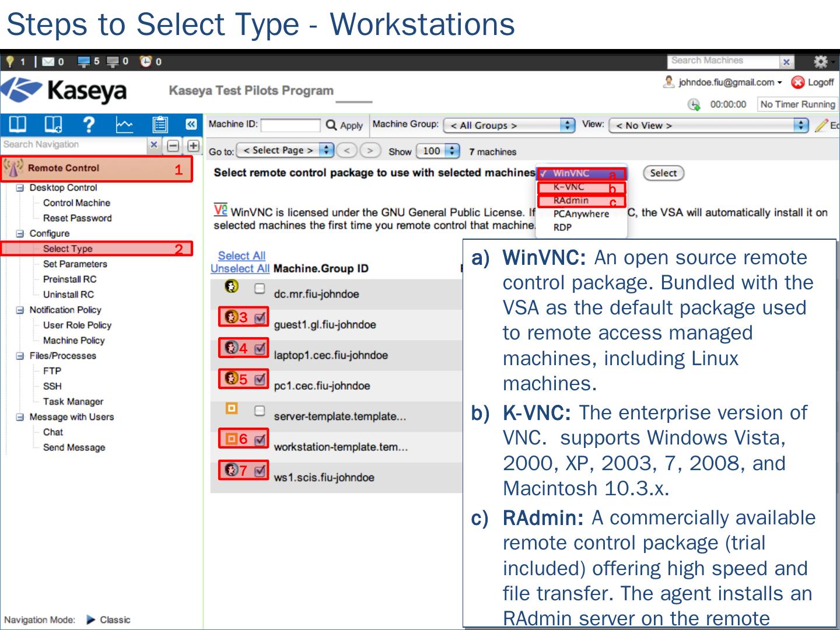This screenshot has height=630, width=840.
Task: Open Set Parameters in navigation tree
Action: (75, 264)
